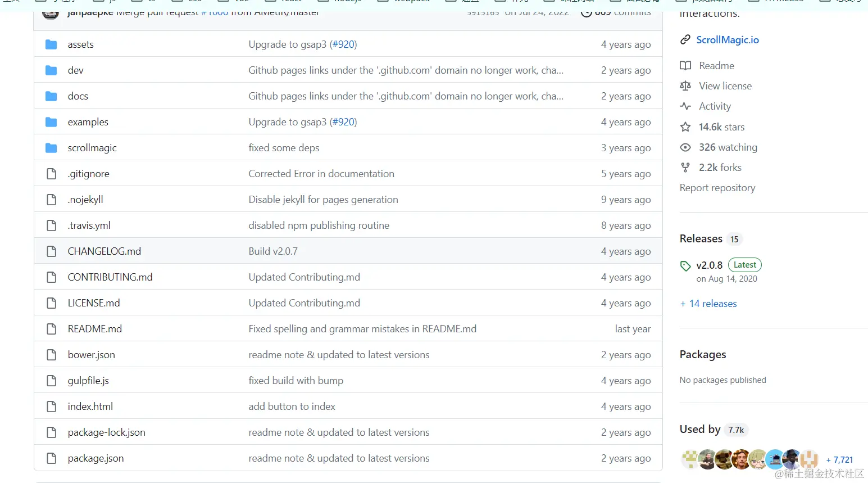
Task: Click the star icon beside 14.6k stars
Action: click(x=685, y=127)
